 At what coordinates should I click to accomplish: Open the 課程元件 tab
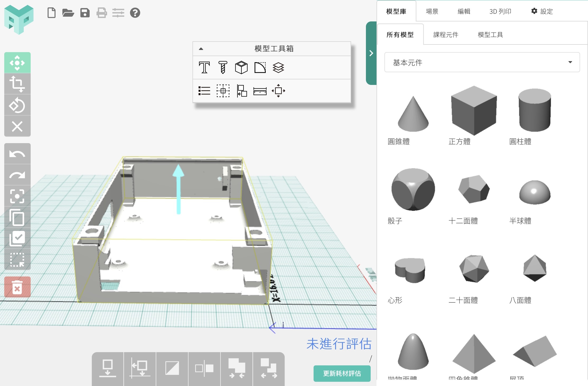click(x=445, y=35)
